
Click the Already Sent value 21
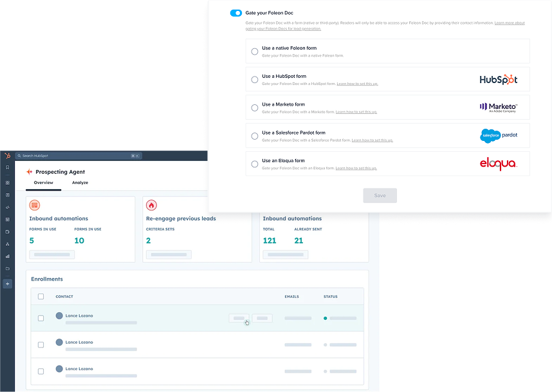coord(299,241)
